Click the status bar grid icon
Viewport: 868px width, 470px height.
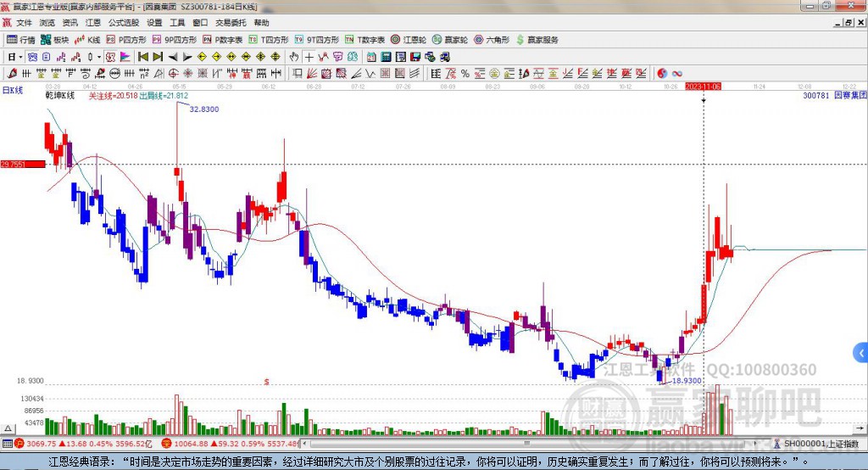(x=7, y=444)
